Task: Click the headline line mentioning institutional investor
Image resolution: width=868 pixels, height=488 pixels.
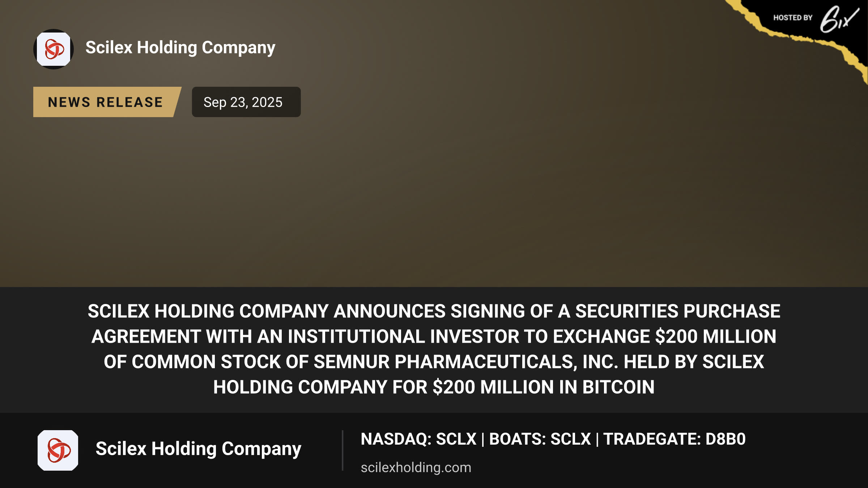Action: click(x=434, y=337)
